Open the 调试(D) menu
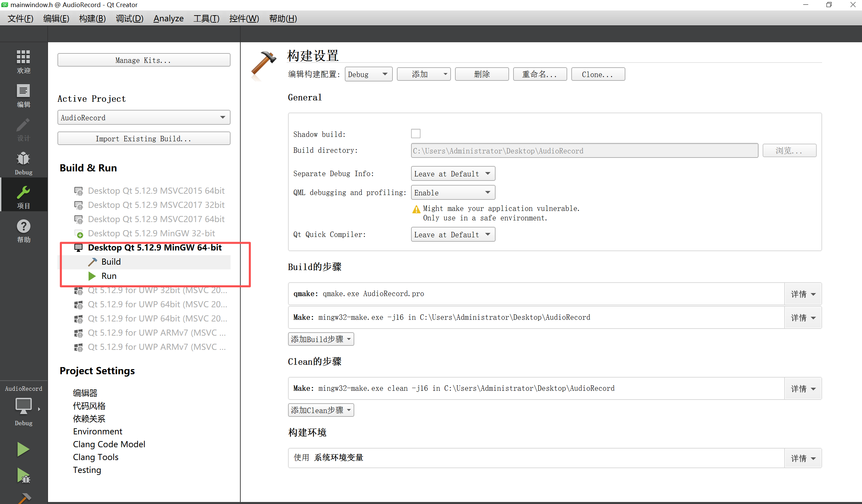The height and width of the screenshot is (504, 862). 129,19
